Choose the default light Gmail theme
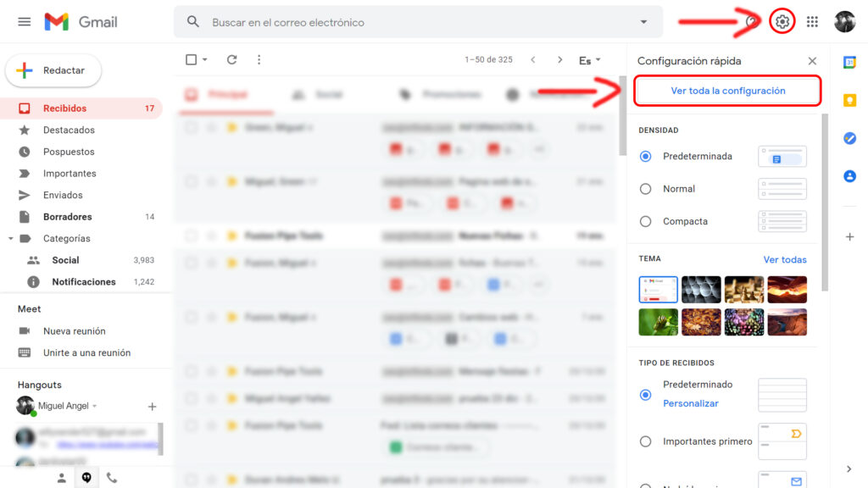Screen dimensions: 868x488 [658, 290]
